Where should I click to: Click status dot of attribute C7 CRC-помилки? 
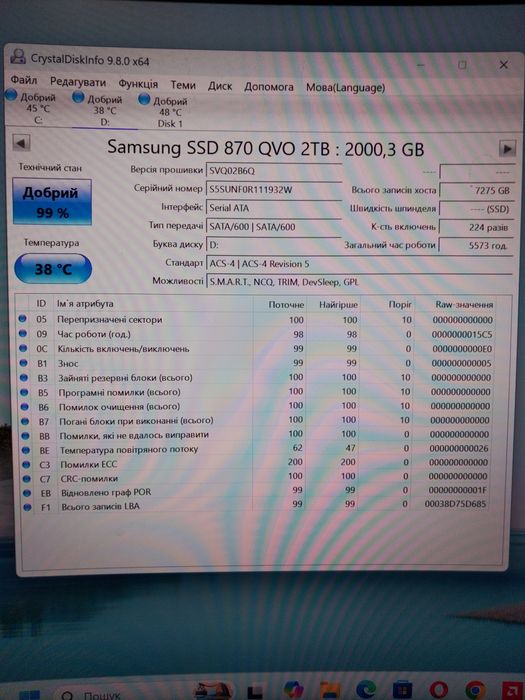[27, 479]
